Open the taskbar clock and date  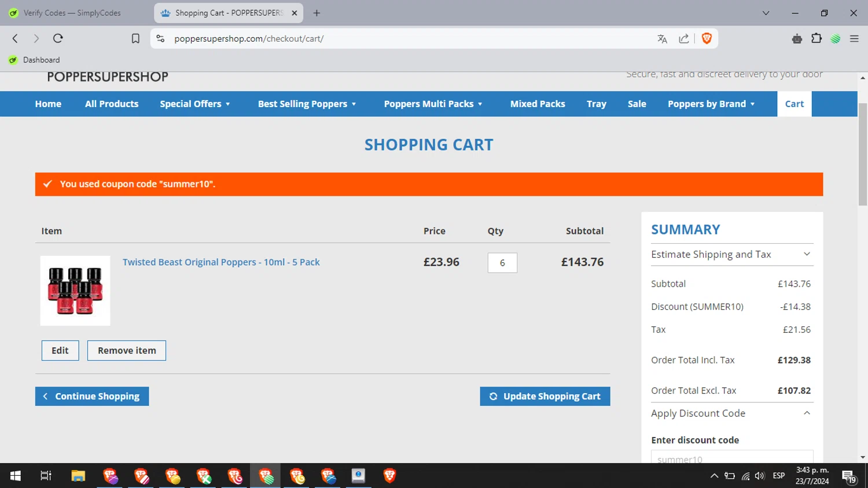(x=812, y=476)
